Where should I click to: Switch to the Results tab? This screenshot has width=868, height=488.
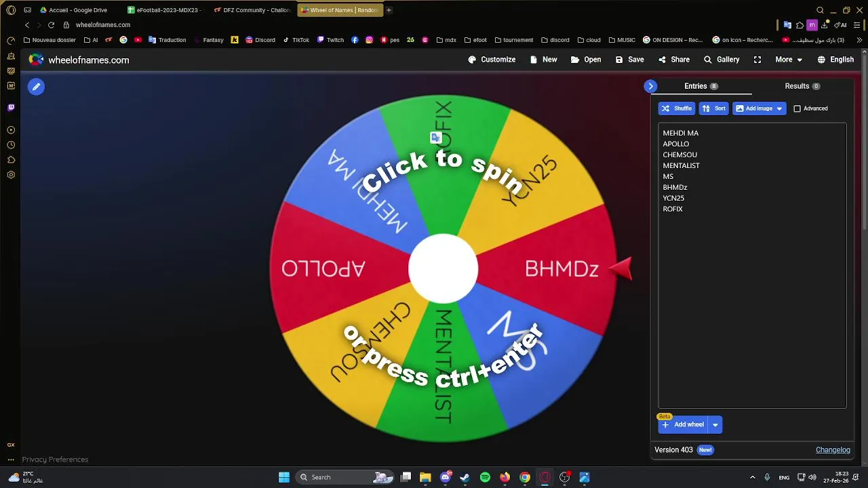click(802, 86)
